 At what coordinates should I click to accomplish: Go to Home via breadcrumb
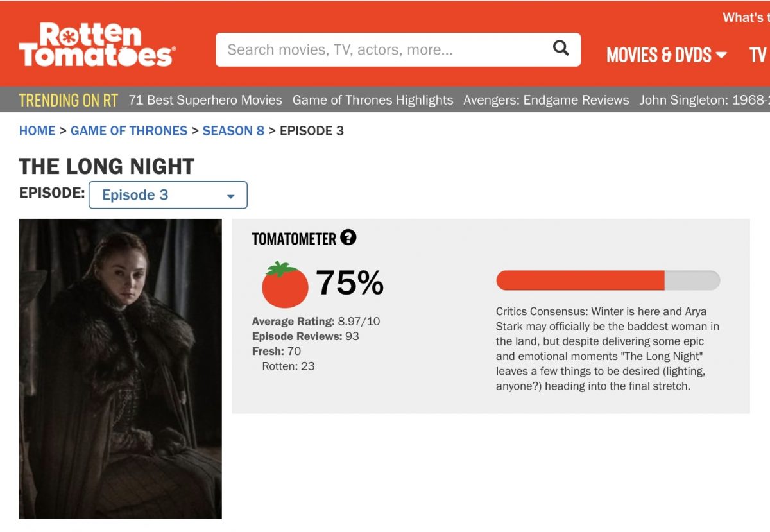click(37, 131)
